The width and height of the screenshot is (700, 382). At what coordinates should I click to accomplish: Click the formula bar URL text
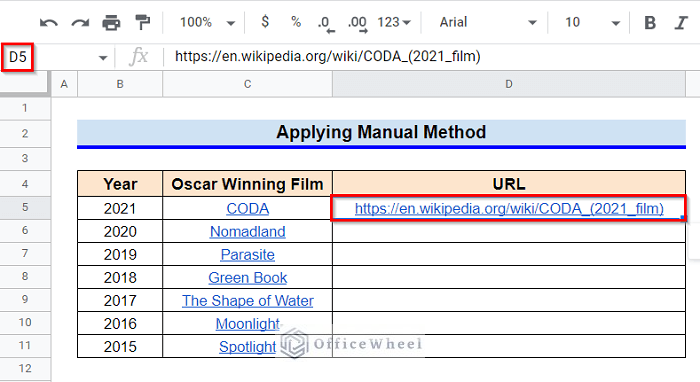[328, 57]
